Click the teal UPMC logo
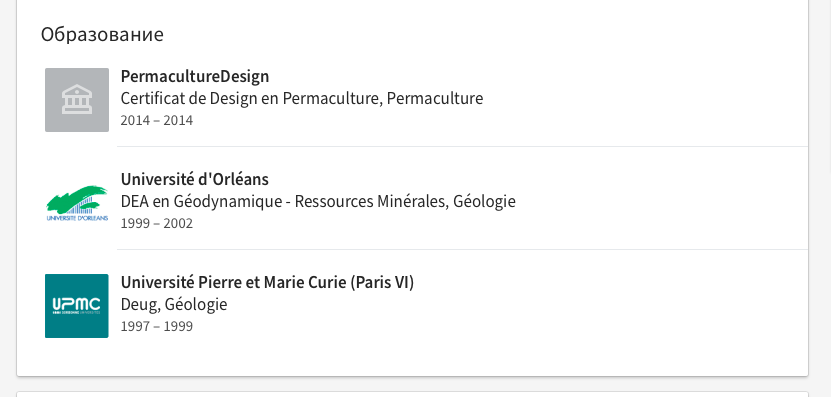Screen dimensions: 831x397 (x=77, y=306)
